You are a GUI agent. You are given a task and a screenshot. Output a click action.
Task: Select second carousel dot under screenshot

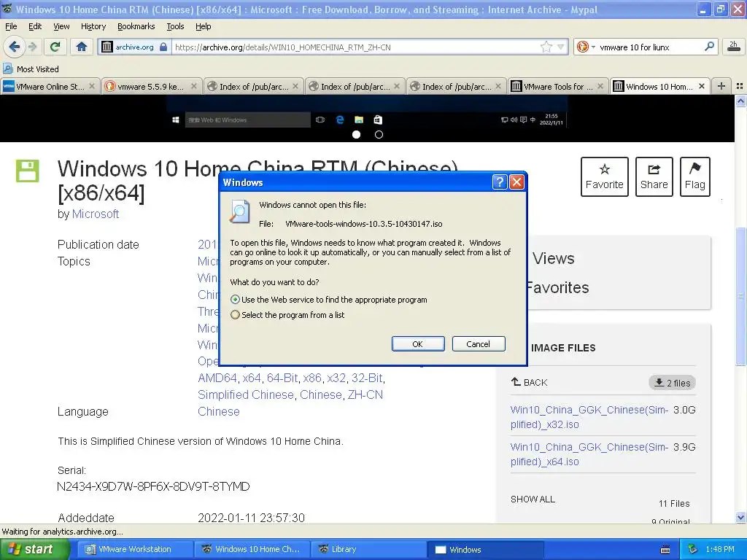(379, 135)
